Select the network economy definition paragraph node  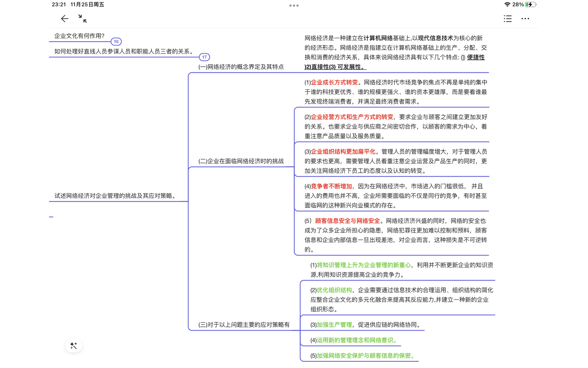coord(396,52)
